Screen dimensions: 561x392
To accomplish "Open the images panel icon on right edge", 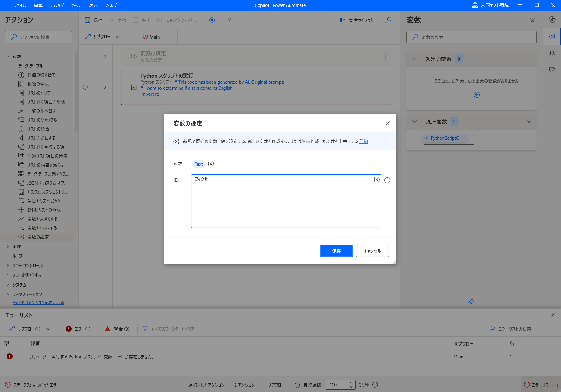I will [x=552, y=70].
